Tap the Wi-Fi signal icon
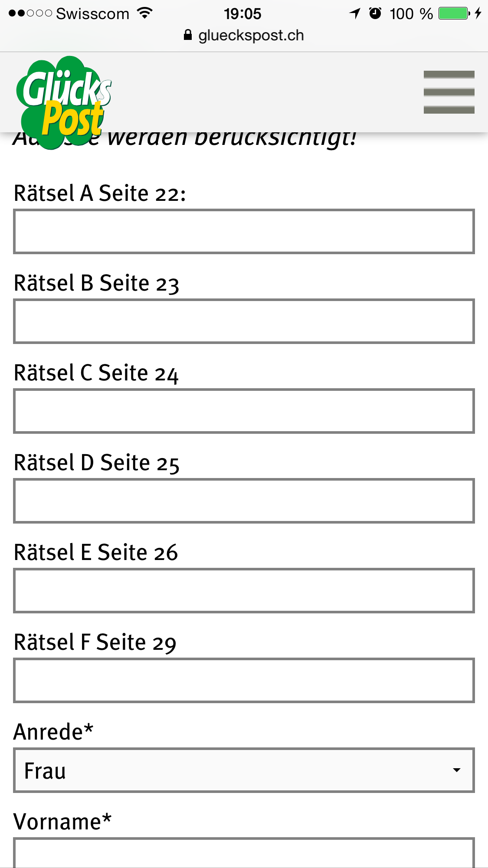The image size is (488, 868). (x=144, y=13)
